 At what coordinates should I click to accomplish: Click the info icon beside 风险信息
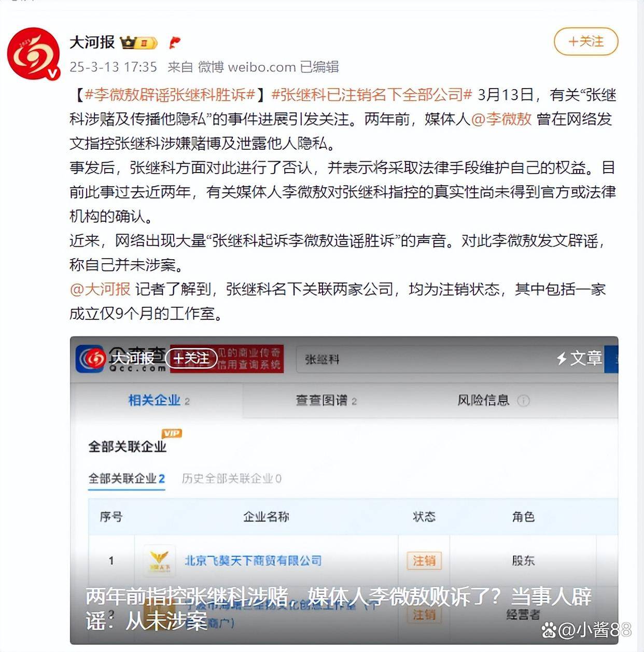point(523,400)
